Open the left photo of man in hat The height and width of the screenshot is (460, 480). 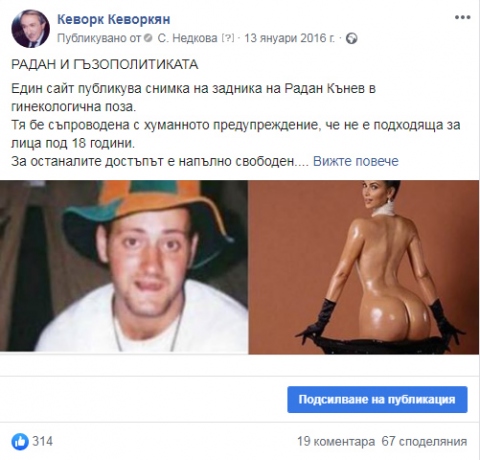tap(124, 267)
